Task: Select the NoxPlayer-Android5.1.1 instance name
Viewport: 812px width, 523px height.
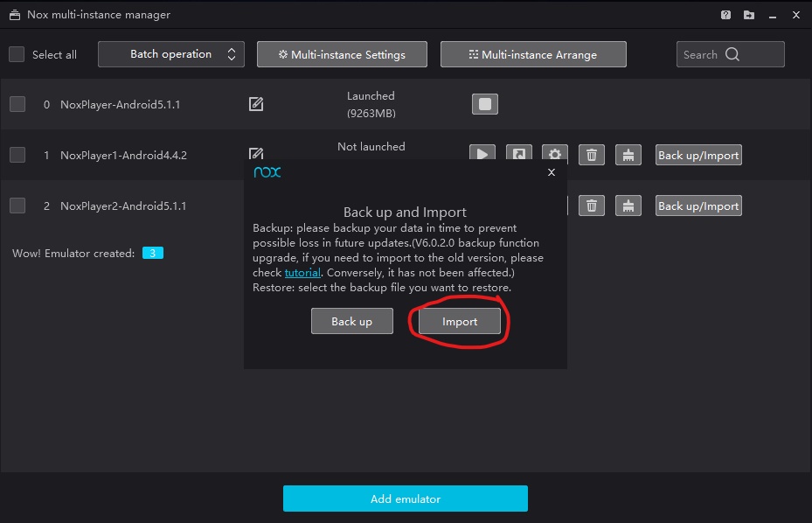Action: click(x=120, y=105)
